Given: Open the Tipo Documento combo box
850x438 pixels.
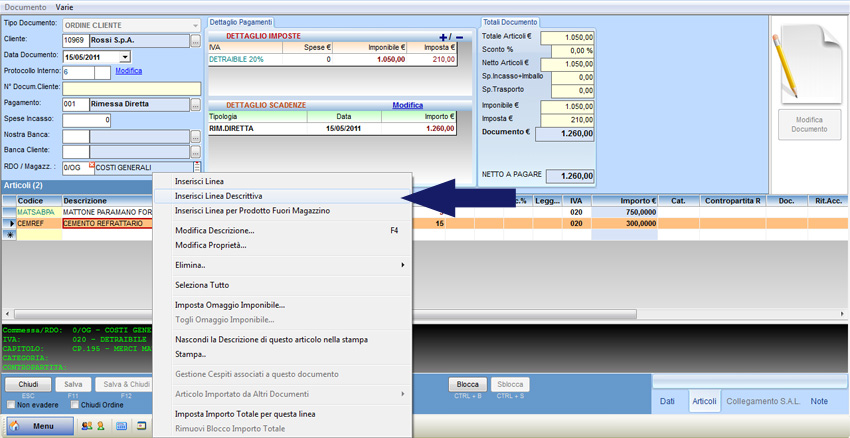Looking at the screenshot, I should point(194,24).
